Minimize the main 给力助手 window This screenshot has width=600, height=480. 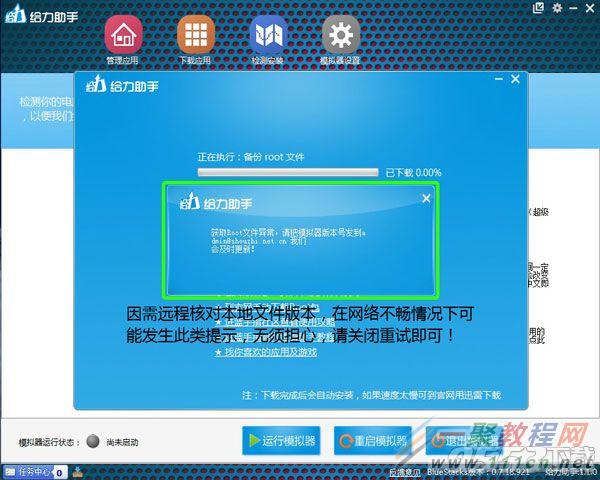pyautogui.click(x=573, y=8)
